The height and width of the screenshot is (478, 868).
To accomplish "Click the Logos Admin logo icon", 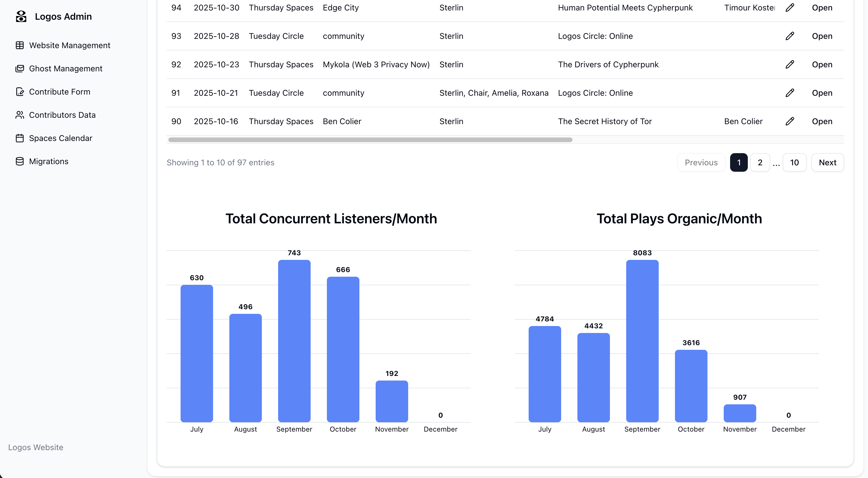I will point(21,17).
